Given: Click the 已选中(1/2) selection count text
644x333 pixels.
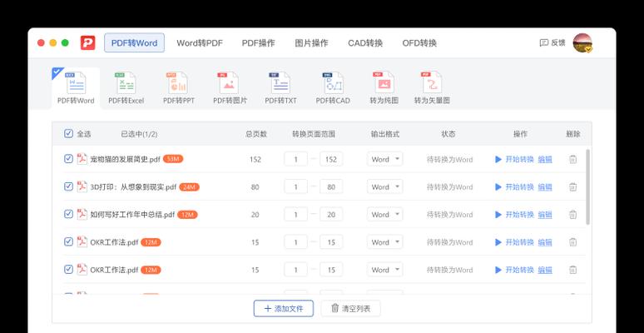Looking at the screenshot, I should point(139,134).
